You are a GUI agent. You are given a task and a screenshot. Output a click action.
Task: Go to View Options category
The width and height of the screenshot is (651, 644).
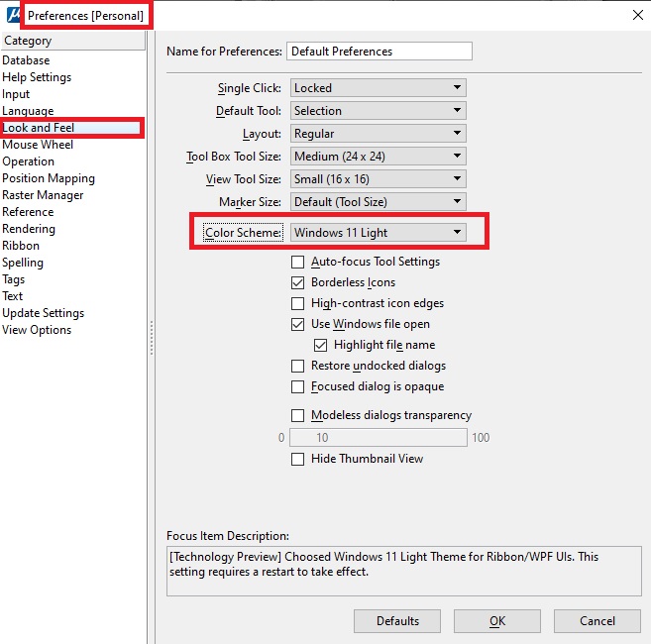click(x=37, y=330)
